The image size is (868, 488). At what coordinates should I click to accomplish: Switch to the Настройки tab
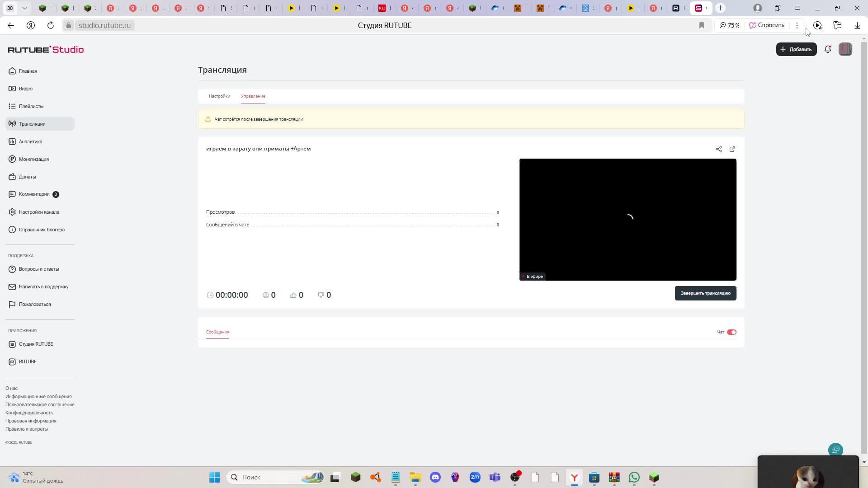219,96
